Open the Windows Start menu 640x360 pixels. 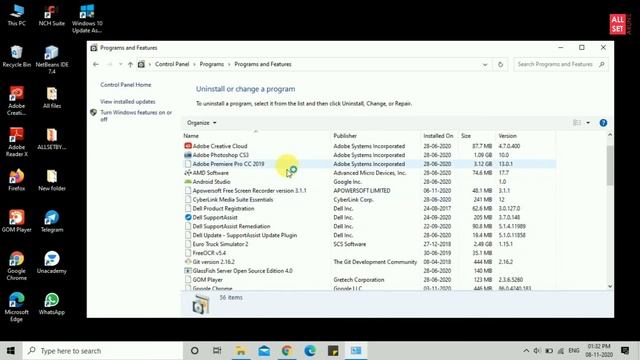coord(11,351)
